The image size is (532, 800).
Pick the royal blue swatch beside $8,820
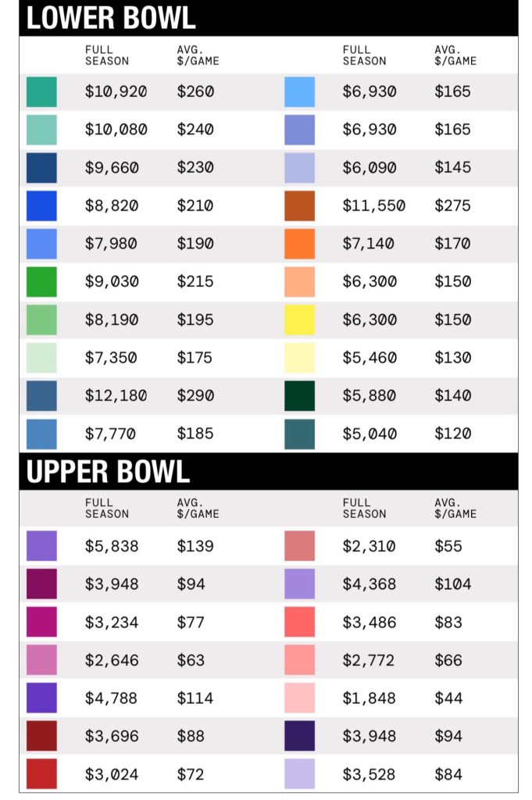point(41,205)
